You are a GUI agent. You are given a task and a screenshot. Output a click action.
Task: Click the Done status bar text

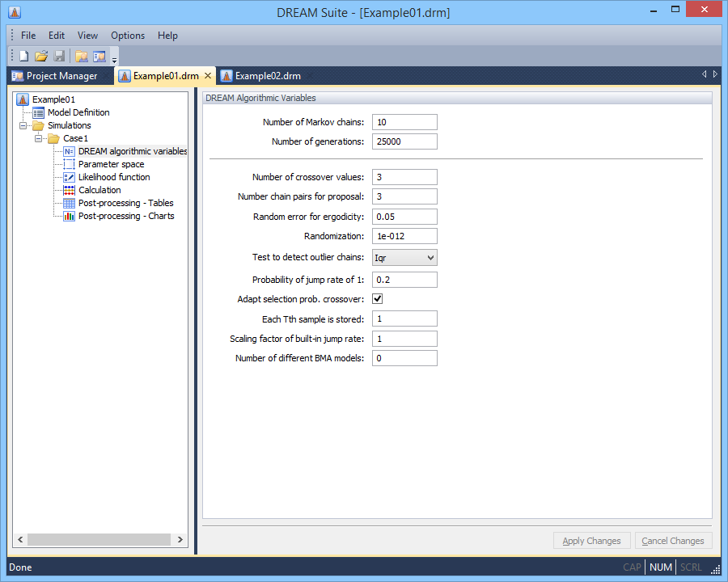point(20,567)
